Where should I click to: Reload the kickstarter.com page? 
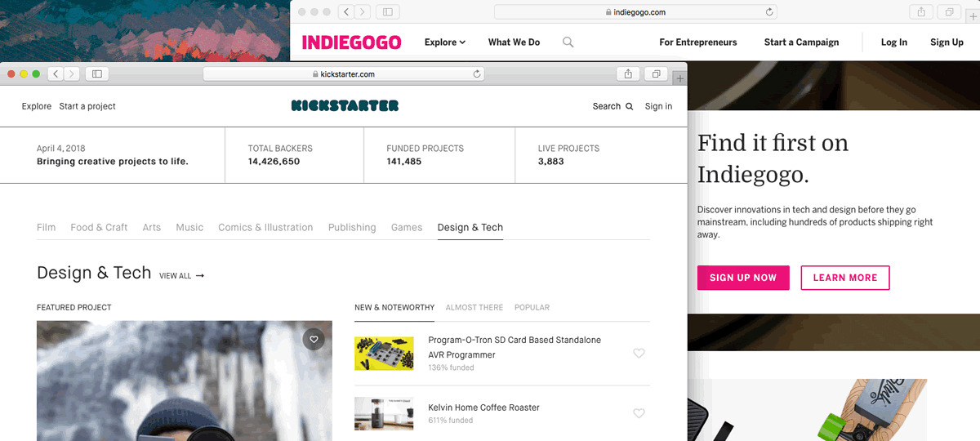[477, 74]
